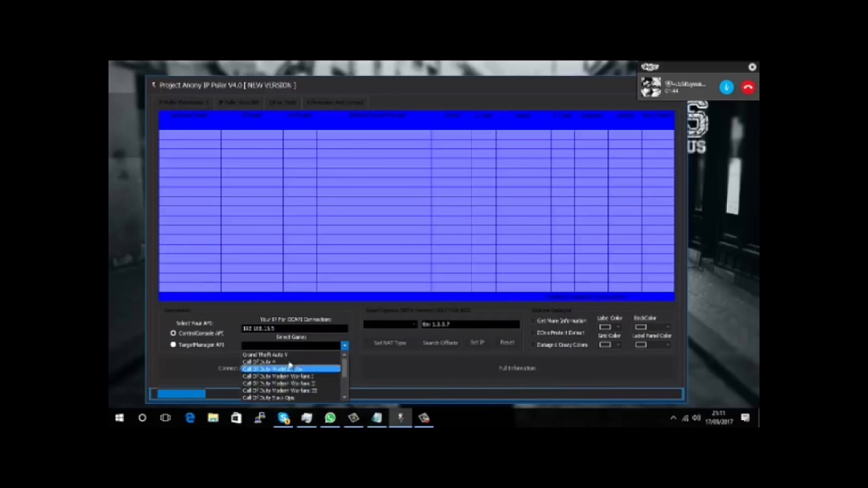Enable the Get More Information checkbox
This screenshot has width=868, height=488.
pyautogui.click(x=532, y=321)
